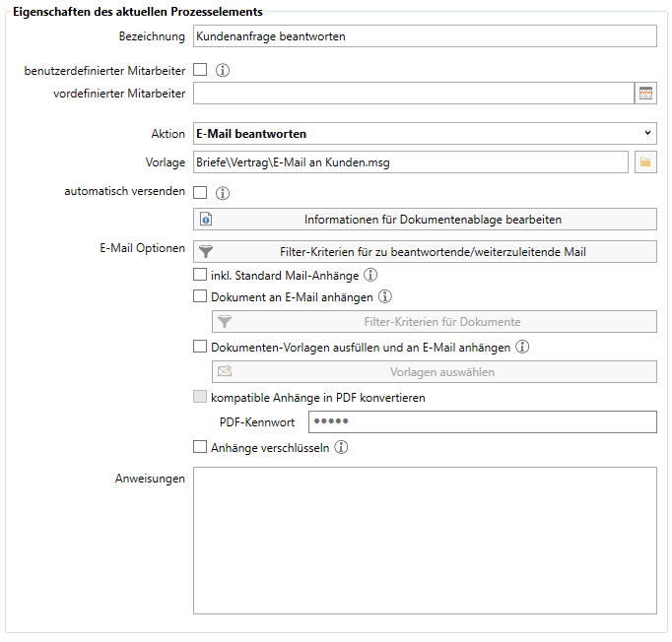Click Filter-Kriterien für Dokumente button
Viewport: 672px width, 642px height.
[435, 322]
